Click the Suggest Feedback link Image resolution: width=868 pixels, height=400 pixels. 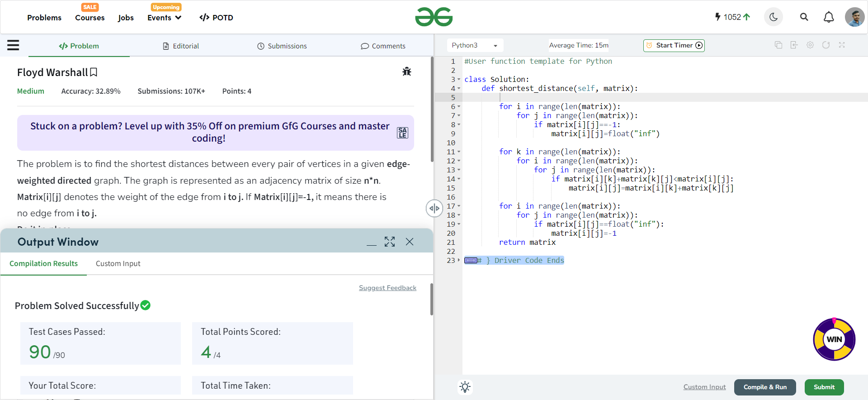point(387,288)
